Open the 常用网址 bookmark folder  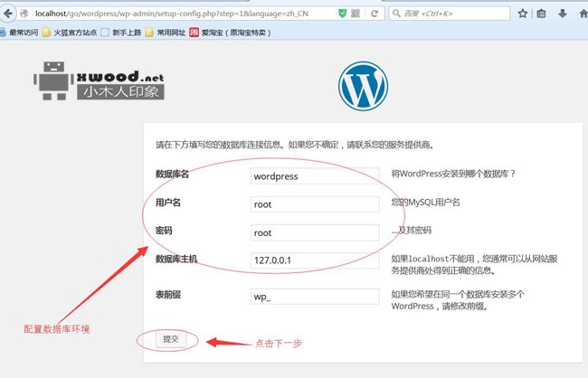tap(166, 33)
